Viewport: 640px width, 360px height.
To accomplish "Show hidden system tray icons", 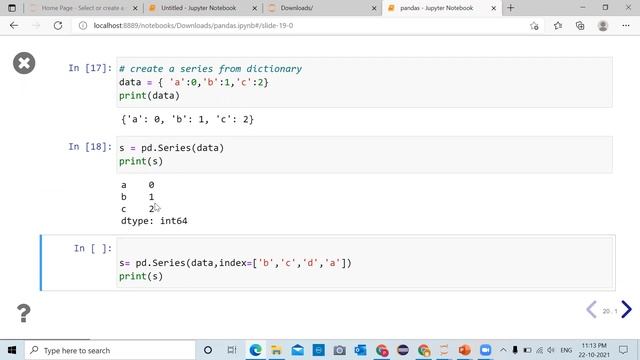I will coord(503,350).
